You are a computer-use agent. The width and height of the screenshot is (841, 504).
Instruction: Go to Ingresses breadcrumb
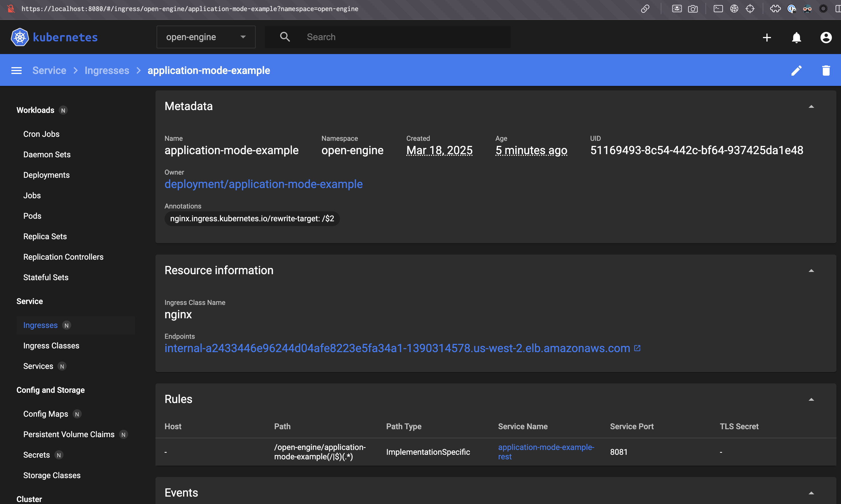107,70
